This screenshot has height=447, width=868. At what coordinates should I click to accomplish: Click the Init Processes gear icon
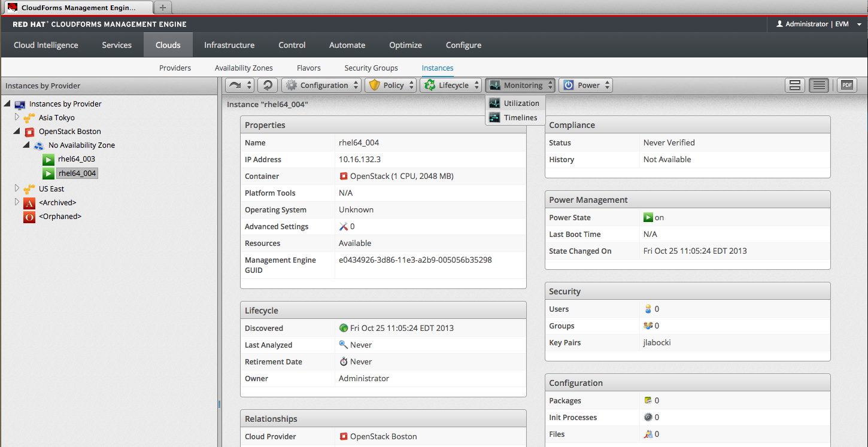pos(648,418)
